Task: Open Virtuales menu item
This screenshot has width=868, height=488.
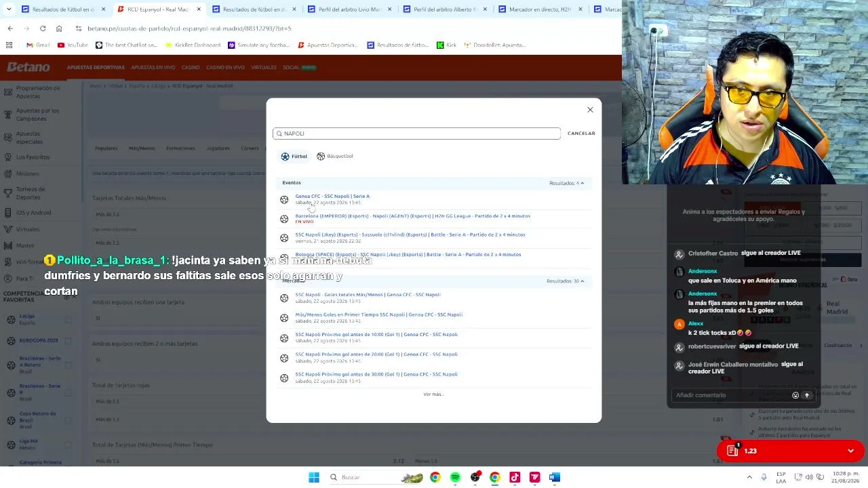Action: pyautogui.click(x=264, y=68)
